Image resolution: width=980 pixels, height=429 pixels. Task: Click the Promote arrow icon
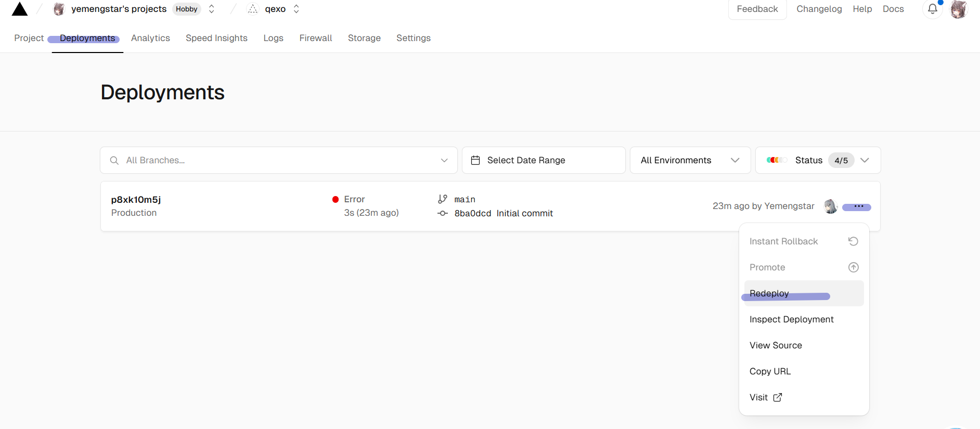pyautogui.click(x=853, y=267)
